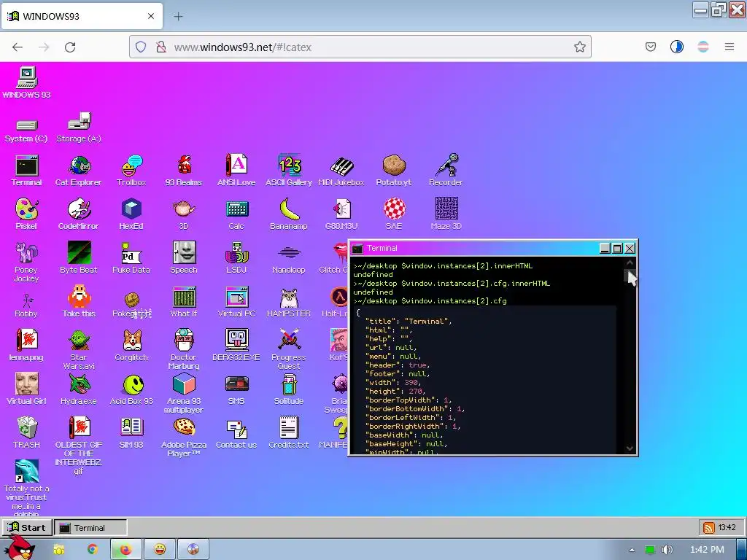Select the WINDOWS93 browser tab

[82, 16]
